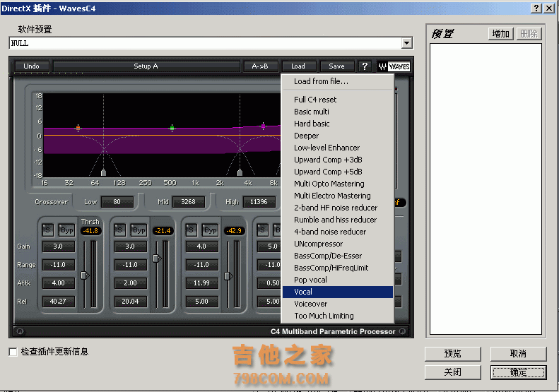Select Voiceover preset
The image size is (559, 392).
pyautogui.click(x=338, y=304)
